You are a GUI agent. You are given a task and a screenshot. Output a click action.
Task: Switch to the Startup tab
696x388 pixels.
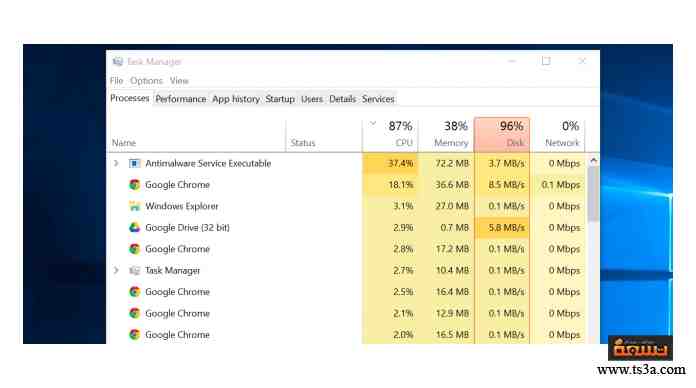[x=280, y=99]
